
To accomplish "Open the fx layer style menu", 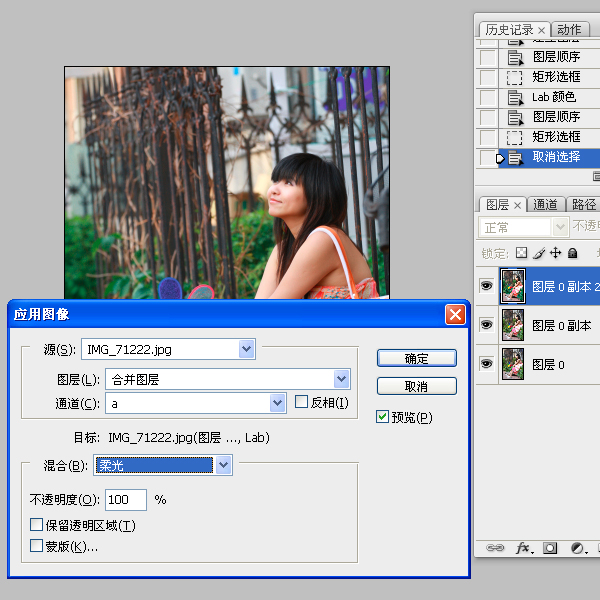I will [523, 548].
